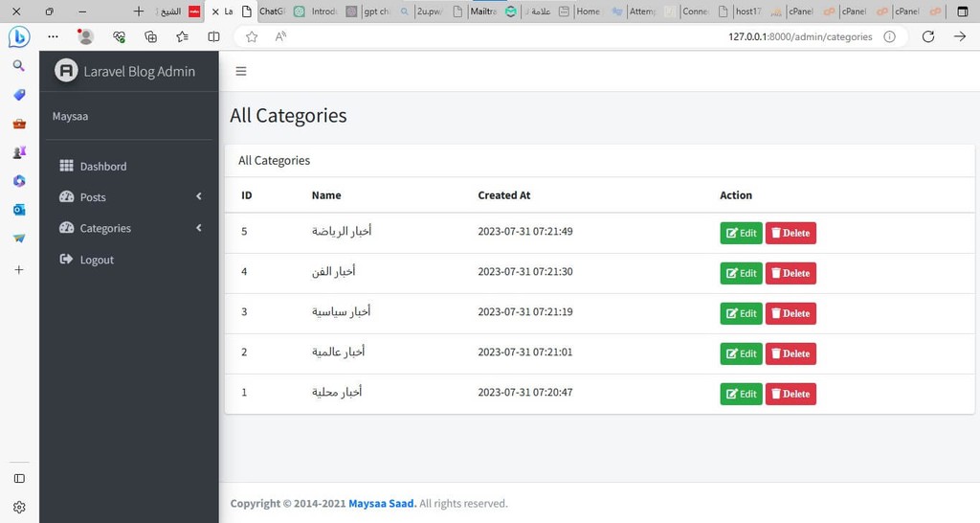Open the Favorites list icon
980x523 pixels.
(183, 37)
